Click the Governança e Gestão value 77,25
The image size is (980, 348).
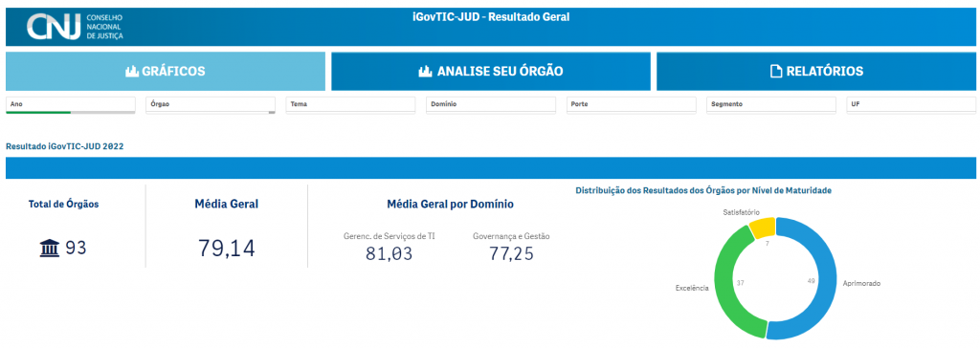click(511, 253)
